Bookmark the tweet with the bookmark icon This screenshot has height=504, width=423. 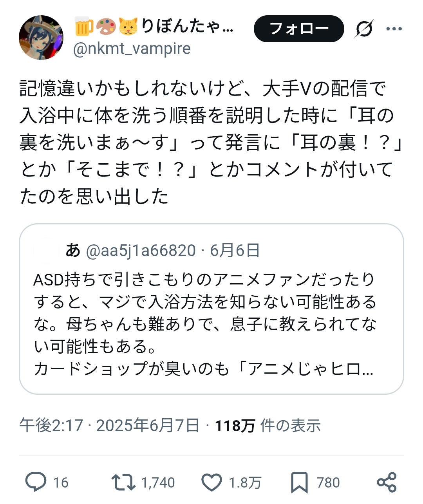[300, 482]
